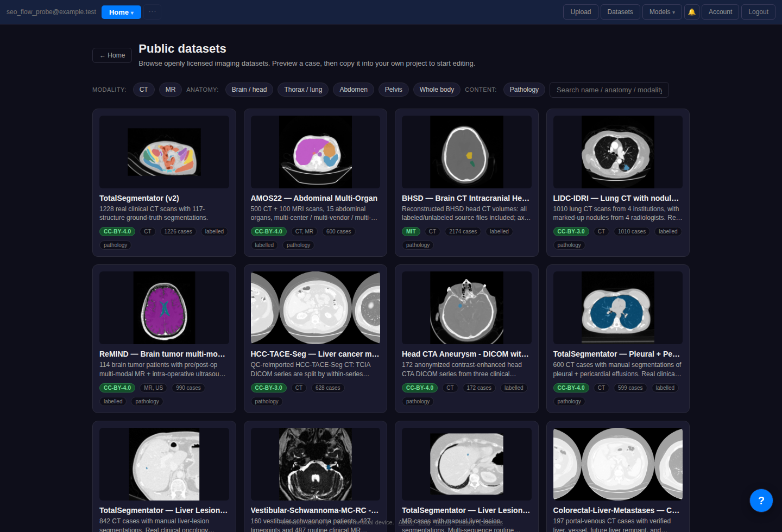Screen dimensions: 782x532
Task: Open Head CTA Aneurysm thumbnail image
Action: (466, 308)
